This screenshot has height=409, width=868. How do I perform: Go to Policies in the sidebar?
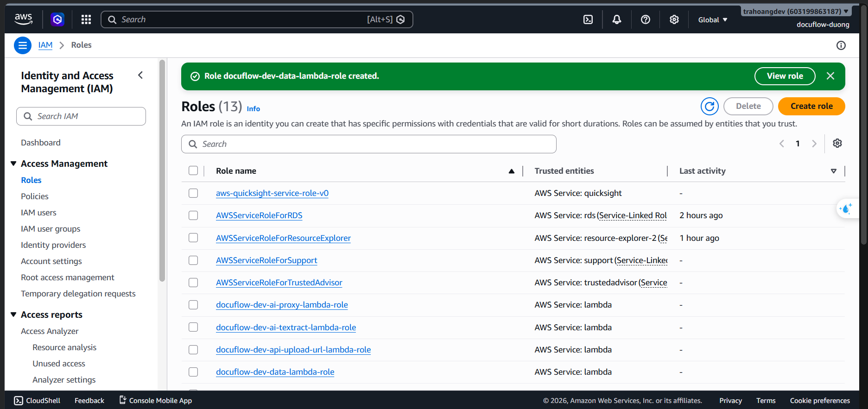point(35,196)
